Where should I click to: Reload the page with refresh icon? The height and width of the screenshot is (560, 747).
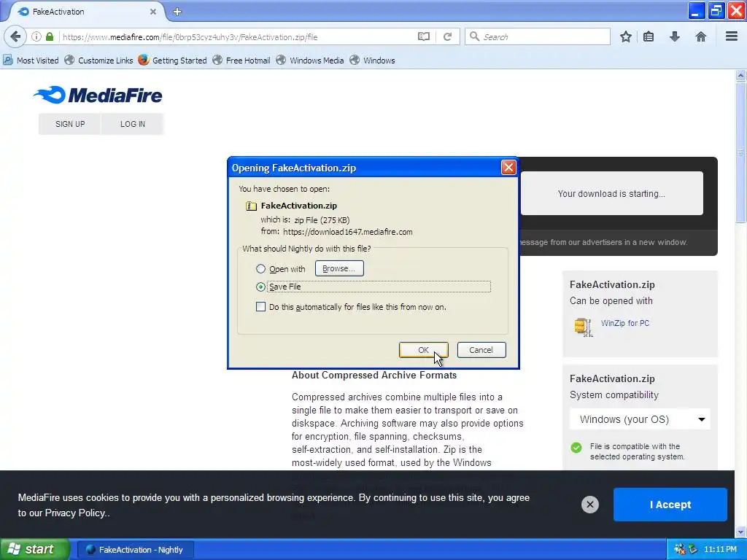coord(447,36)
